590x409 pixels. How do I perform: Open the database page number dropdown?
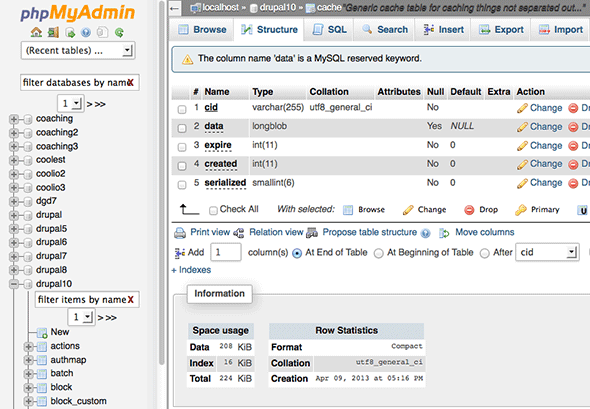(x=70, y=103)
